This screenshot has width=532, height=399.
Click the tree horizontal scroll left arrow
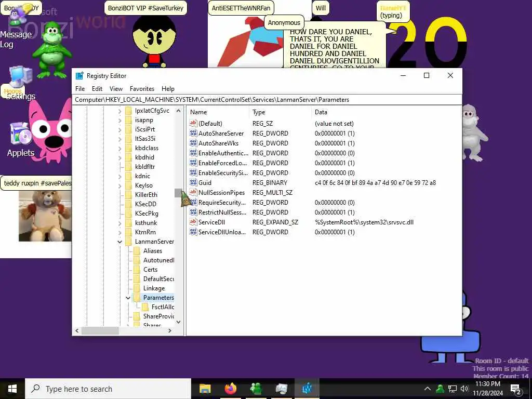pos(77,330)
